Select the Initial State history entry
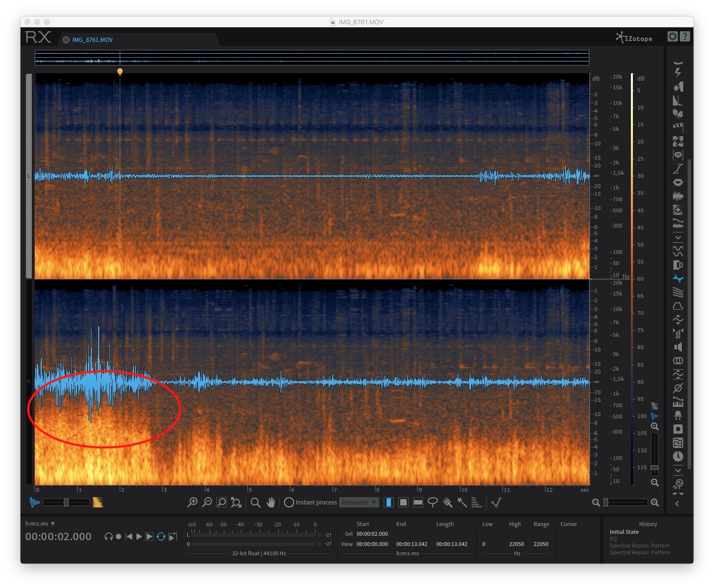This screenshot has height=588, width=714. pos(624,532)
